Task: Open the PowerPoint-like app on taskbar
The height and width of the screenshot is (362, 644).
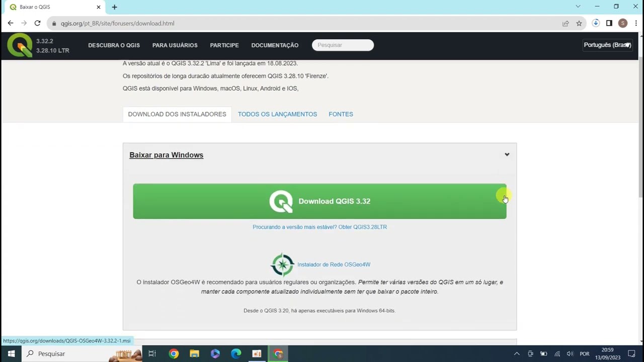Action: 257,353
